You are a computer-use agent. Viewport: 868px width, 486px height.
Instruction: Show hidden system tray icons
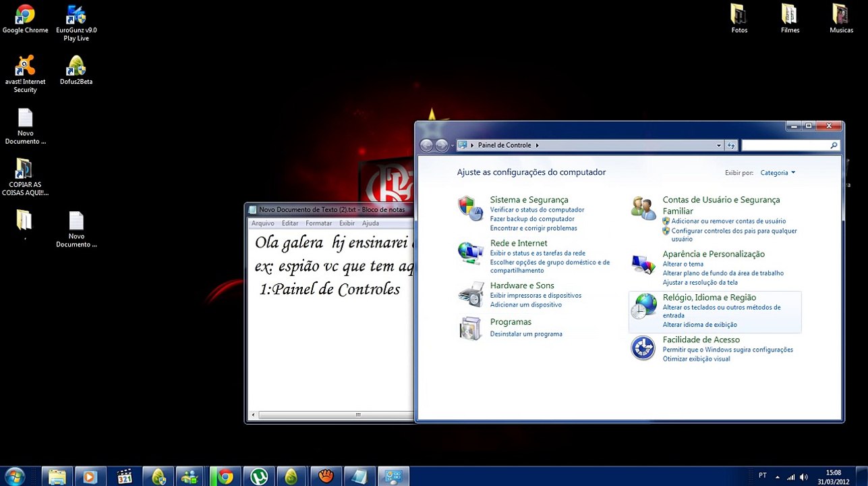click(777, 477)
